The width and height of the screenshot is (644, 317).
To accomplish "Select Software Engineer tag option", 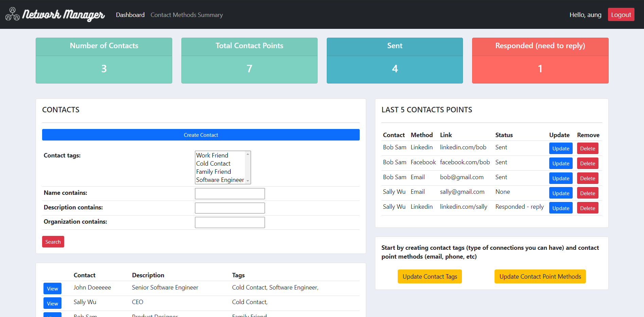I will click(220, 180).
